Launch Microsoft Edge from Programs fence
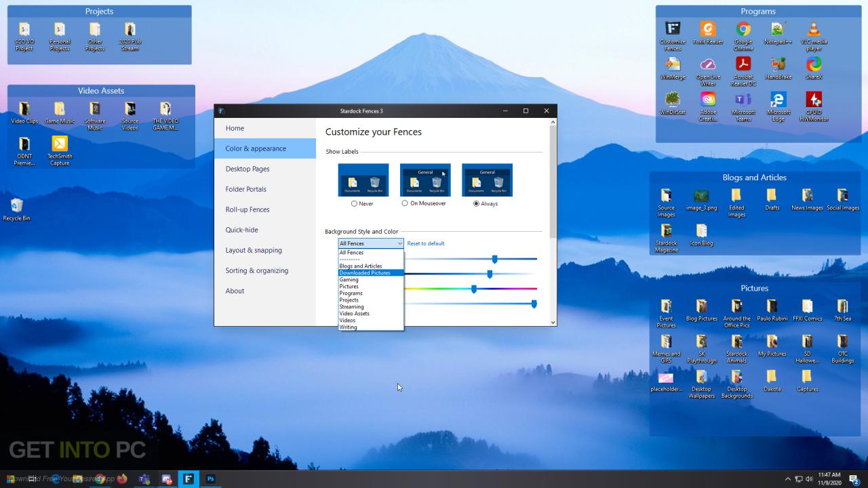 coord(778,99)
